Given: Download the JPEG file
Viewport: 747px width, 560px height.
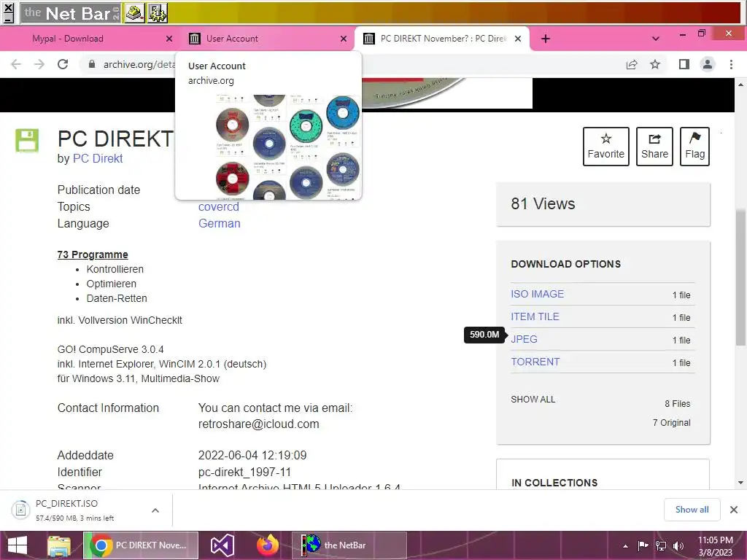Looking at the screenshot, I should 524,339.
